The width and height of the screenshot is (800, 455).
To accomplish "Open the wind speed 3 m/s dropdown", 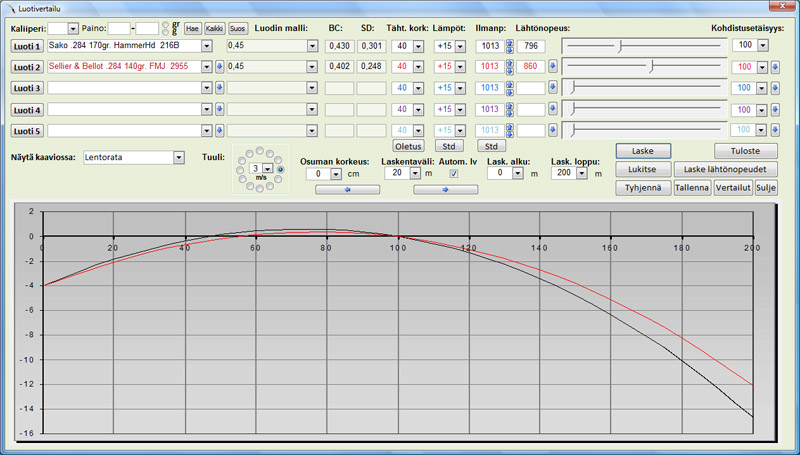I will [x=267, y=169].
